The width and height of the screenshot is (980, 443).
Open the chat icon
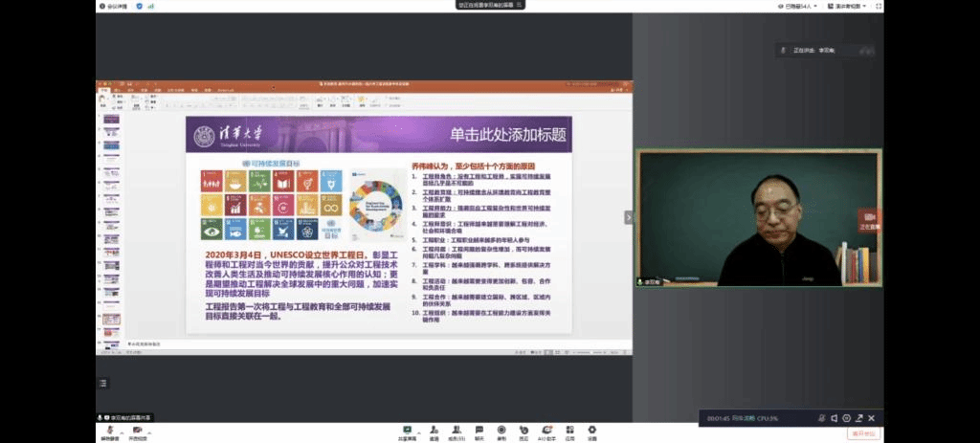tap(479, 431)
